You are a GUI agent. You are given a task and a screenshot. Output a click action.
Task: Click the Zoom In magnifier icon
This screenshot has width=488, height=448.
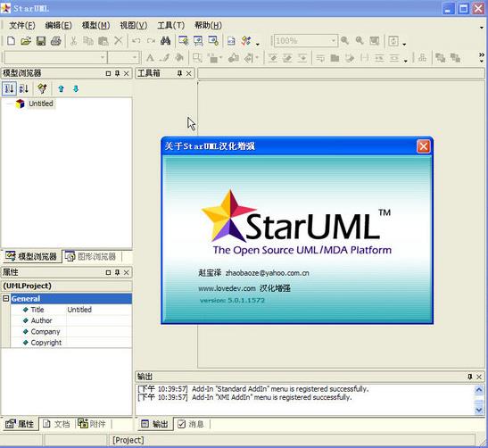344,41
